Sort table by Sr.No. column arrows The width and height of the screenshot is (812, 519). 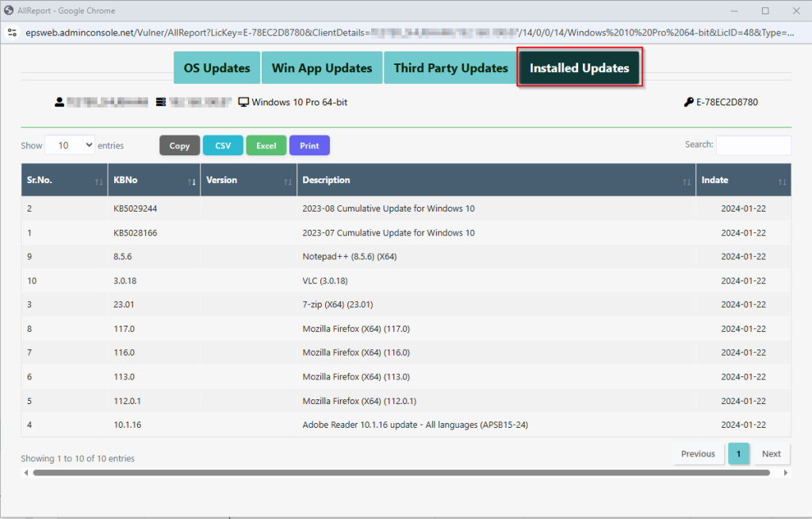point(98,181)
